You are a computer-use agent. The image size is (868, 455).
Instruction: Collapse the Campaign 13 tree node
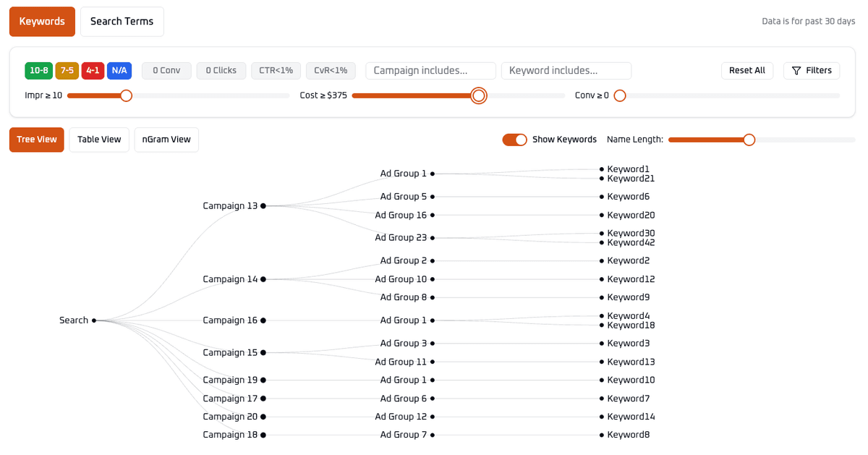263,206
